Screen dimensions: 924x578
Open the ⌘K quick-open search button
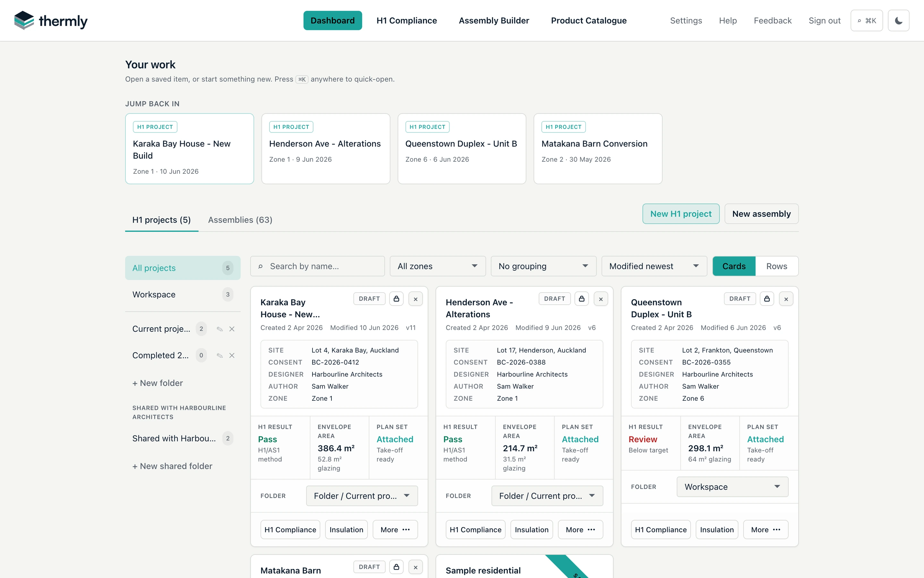point(866,21)
